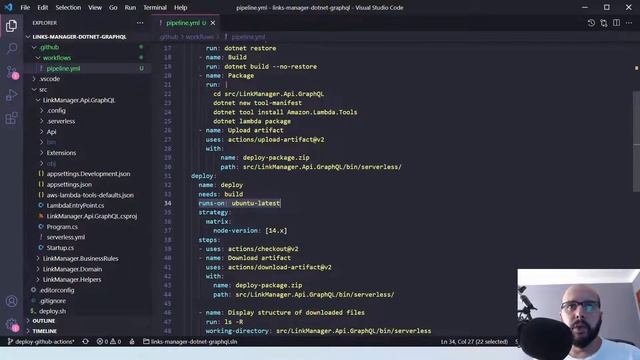Click links-manager-dotnet-graphql.sln status item
This screenshot has width=640, height=360.
190,341
